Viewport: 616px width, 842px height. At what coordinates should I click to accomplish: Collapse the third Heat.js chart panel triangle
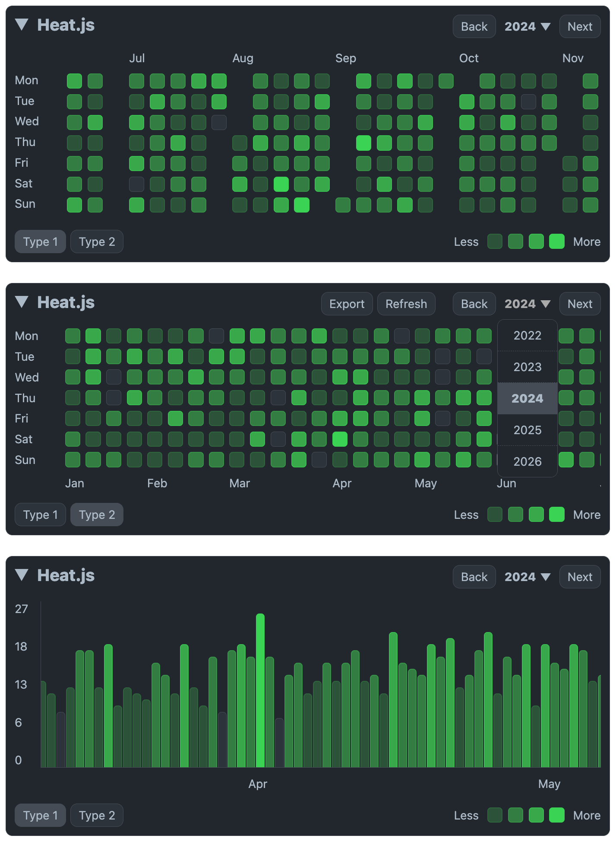tap(22, 575)
